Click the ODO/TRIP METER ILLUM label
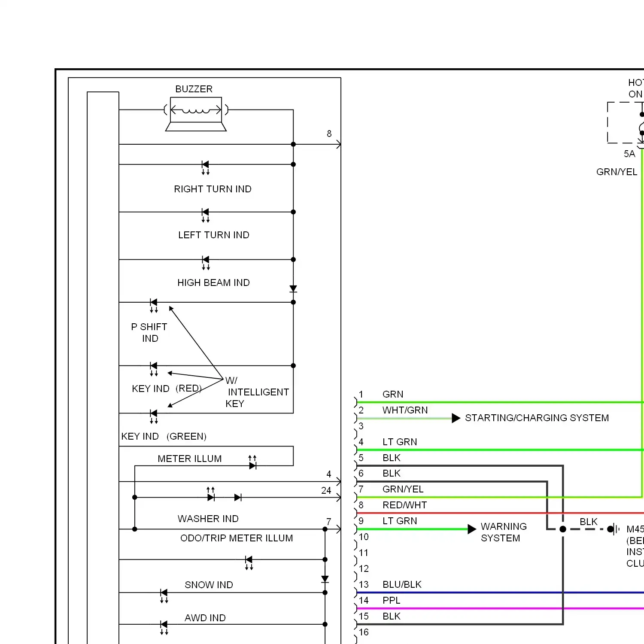Screen dimensions: 644x644 pos(237,538)
